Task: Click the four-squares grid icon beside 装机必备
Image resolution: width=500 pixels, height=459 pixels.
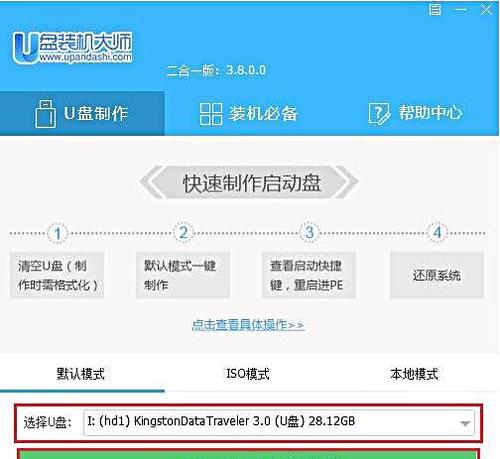Action: coord(211,114)
